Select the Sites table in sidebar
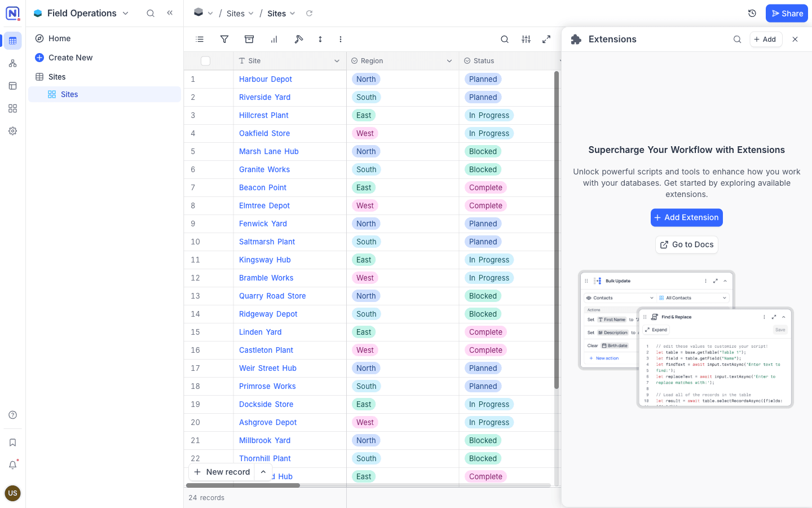The height and width of the screenshot is (508, 812). (105, 77)
